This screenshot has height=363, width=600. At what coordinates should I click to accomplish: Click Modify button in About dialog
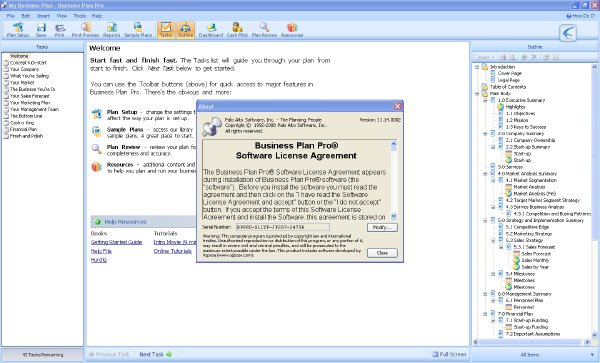pos(382,227)
